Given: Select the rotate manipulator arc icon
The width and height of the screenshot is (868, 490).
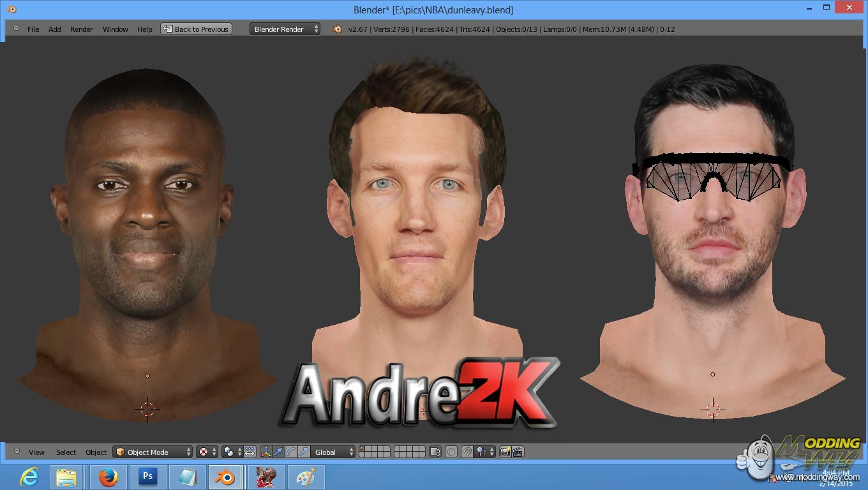Looking at the screenshot, I should (x=291, y=452).
